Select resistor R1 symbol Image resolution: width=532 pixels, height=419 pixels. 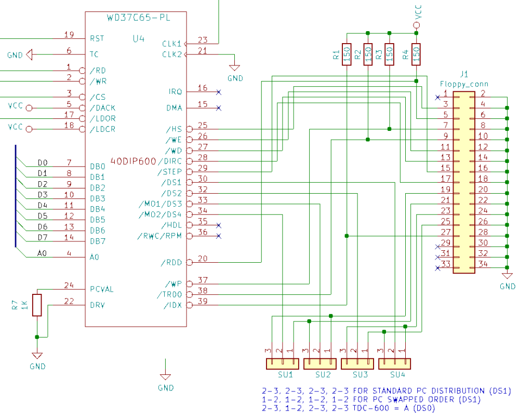(347, 54)
